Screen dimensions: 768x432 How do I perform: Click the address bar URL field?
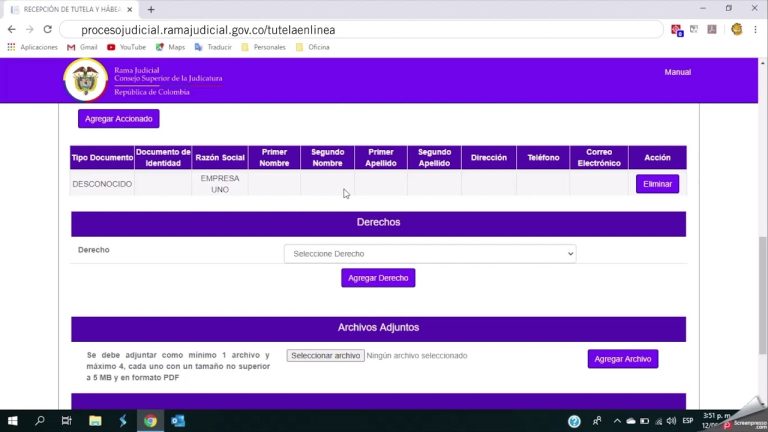pyautogui.click(x=360, y=30)
